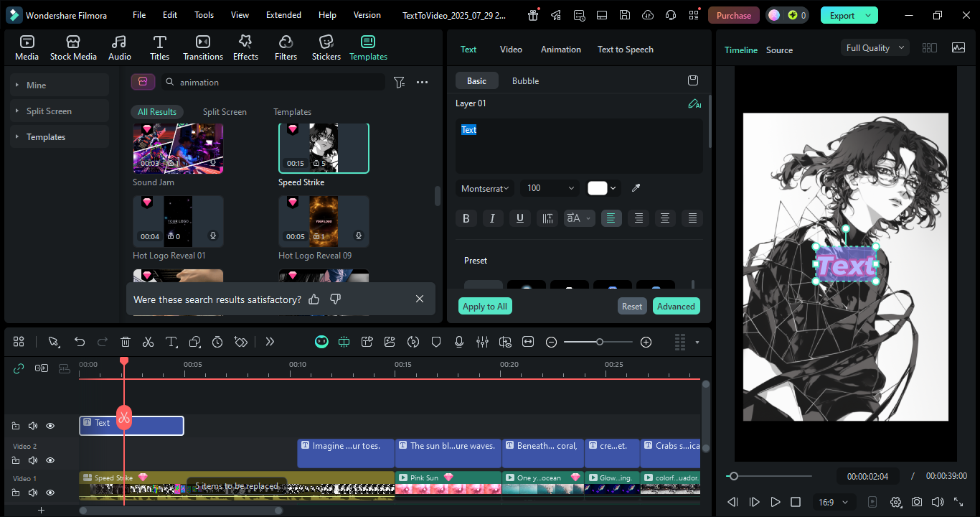Pick text color with the eyedropper

pos(635,188)
